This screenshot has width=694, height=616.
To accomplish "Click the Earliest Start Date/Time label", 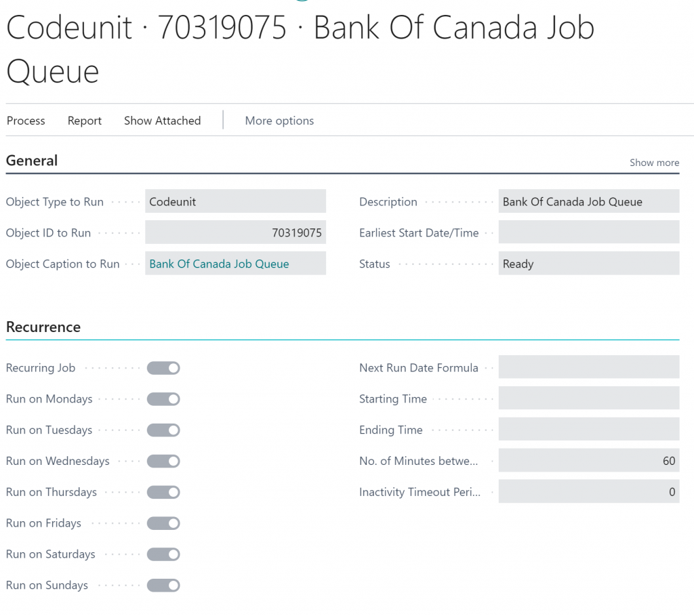I will 419,232.
